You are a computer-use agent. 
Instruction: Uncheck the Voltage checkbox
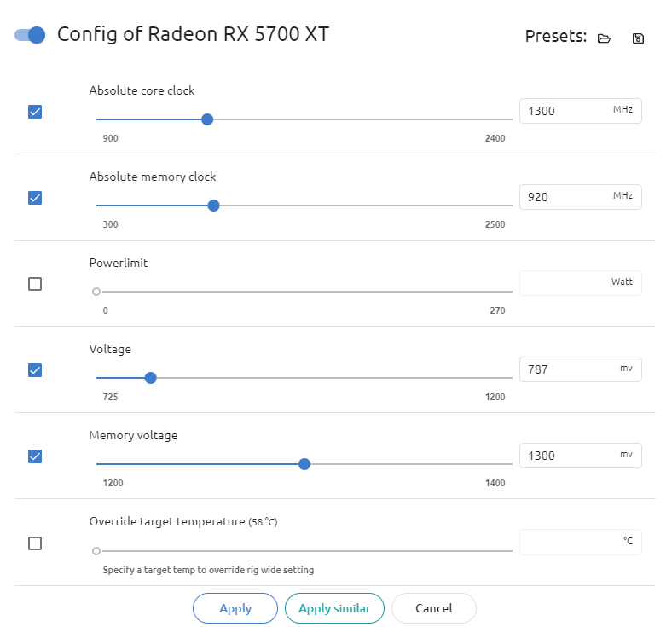tap(35, 370)
